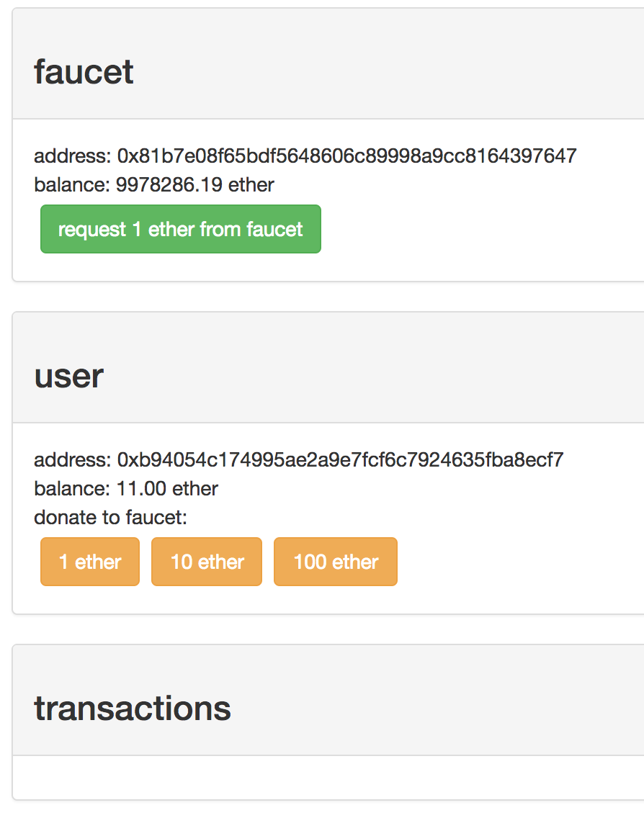Click the "balance:" label in faucet panel
This screenshot has height=818, width=644.
click(72, 185)
